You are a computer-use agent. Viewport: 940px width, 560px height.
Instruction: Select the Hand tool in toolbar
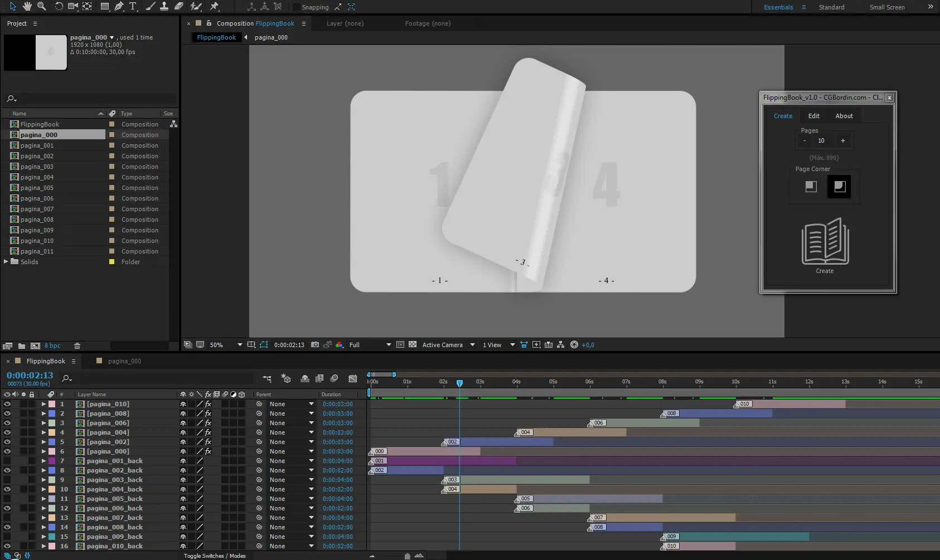[27, 6]
